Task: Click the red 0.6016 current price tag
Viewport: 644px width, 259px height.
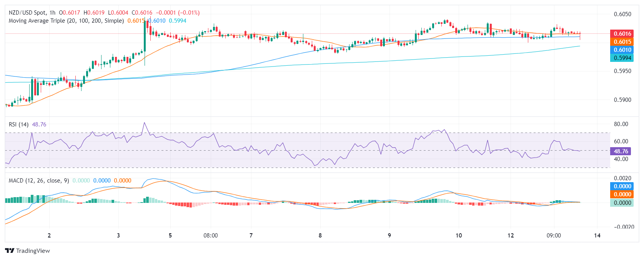Action: (x=622, y=34)
